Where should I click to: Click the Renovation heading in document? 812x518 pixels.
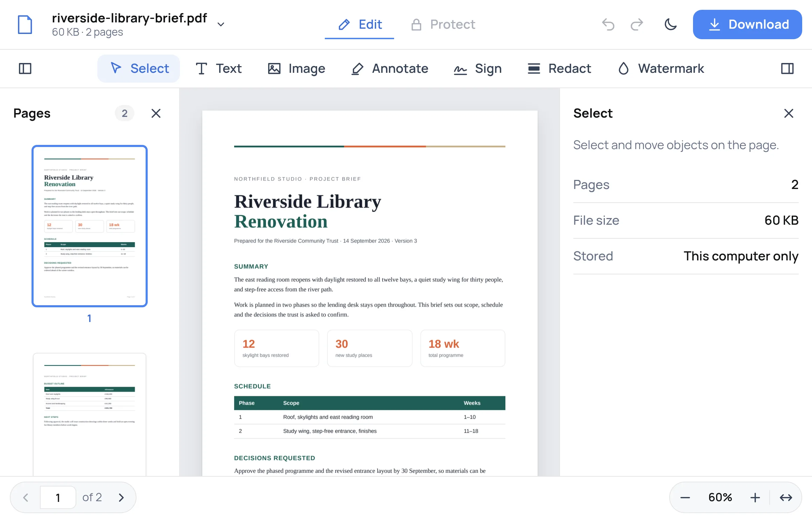pos(281,222)
